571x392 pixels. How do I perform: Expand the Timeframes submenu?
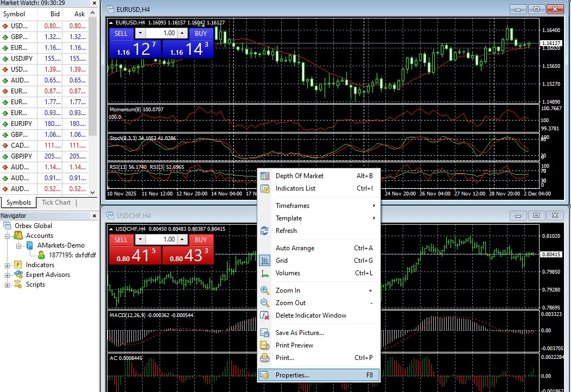pos(292,206)
